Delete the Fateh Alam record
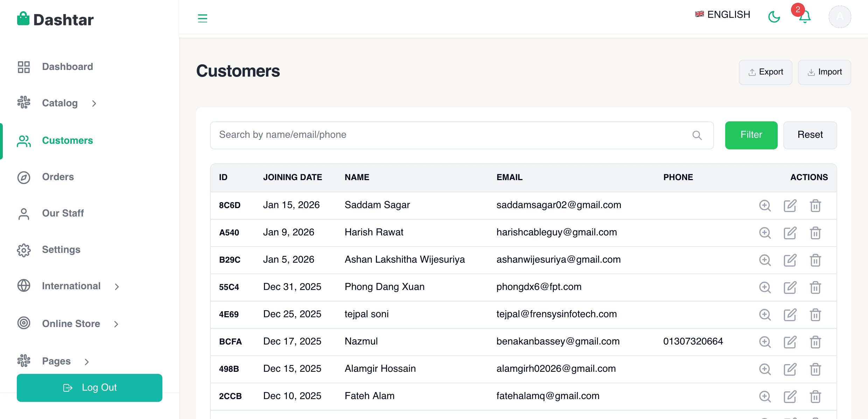The image size is (868, 419). click(x=815, y=397)
